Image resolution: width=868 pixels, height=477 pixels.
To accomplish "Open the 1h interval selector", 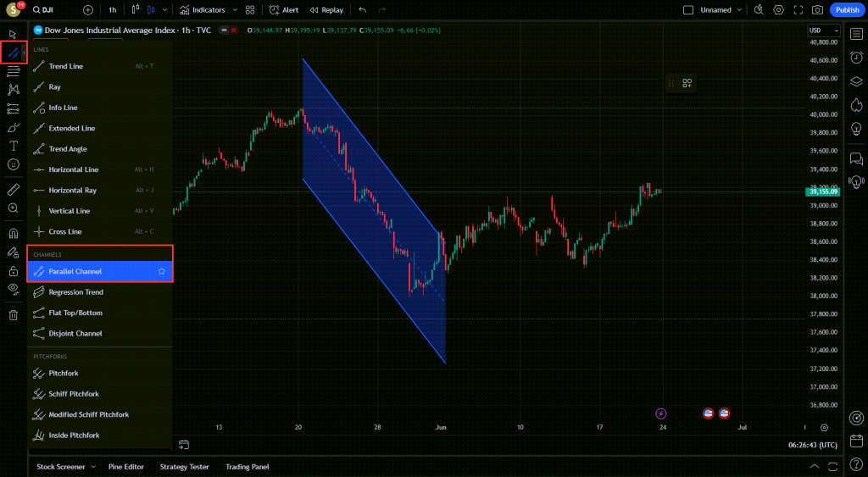I will [x=113, y=10].
